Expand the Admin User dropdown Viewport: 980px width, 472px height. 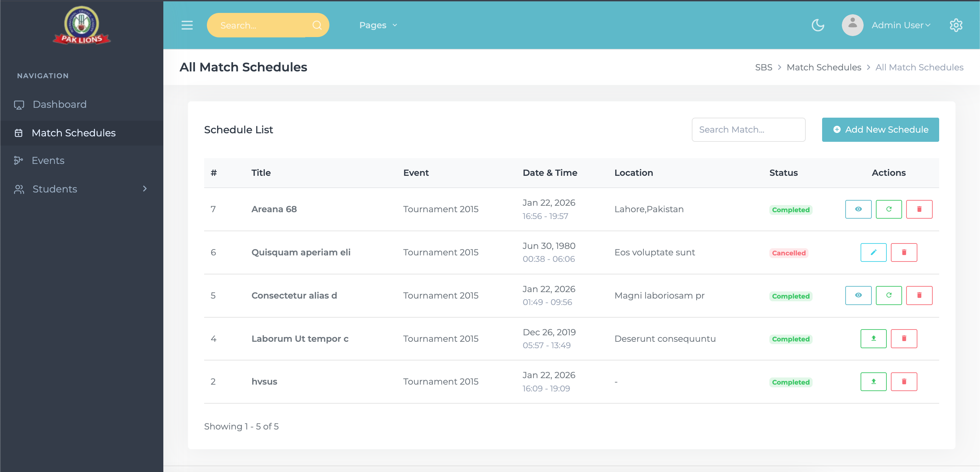pos(900,25)
